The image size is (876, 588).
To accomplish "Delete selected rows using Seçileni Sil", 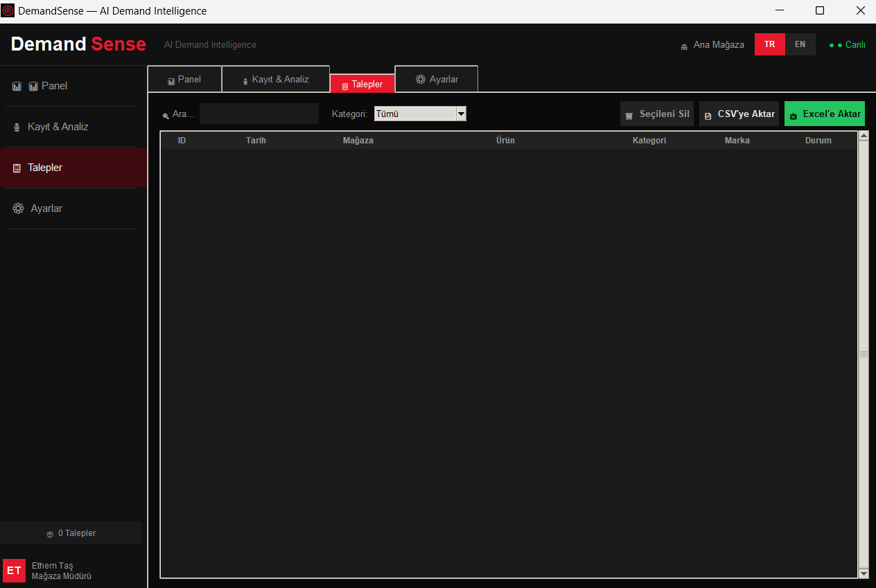I will 656,114.
